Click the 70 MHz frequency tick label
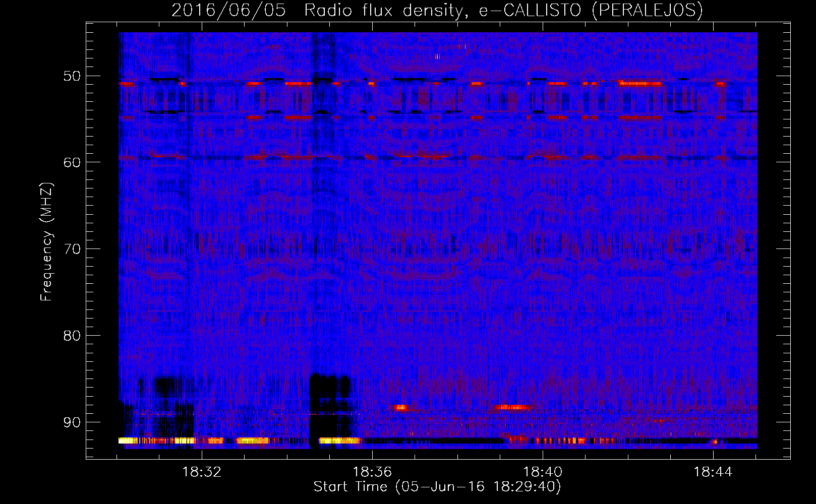This screenshot has height=504, width=816. click(x=72, y=249)
